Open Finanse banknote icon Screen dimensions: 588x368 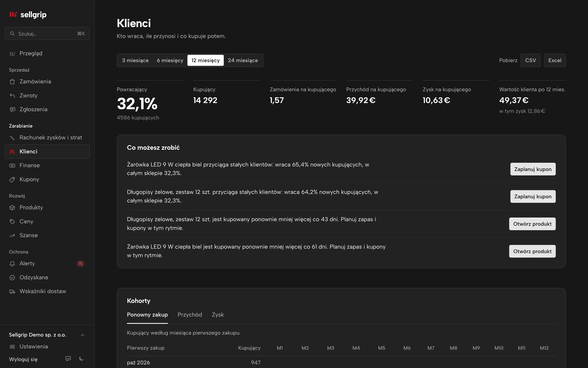coord(12,166)
